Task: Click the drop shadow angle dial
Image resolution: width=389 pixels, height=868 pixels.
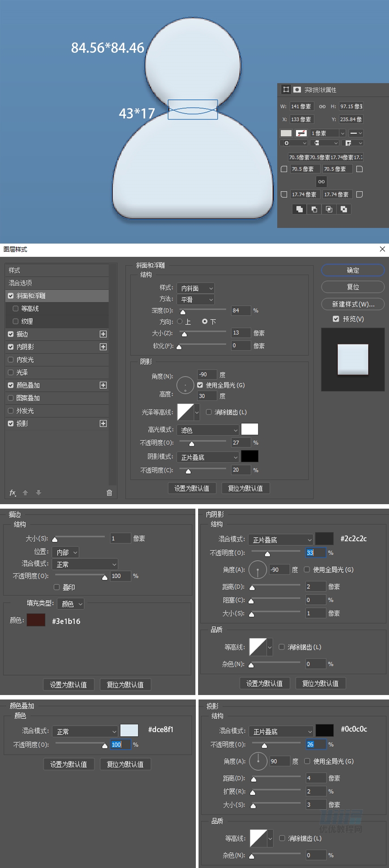Action: tap(258, 761)
